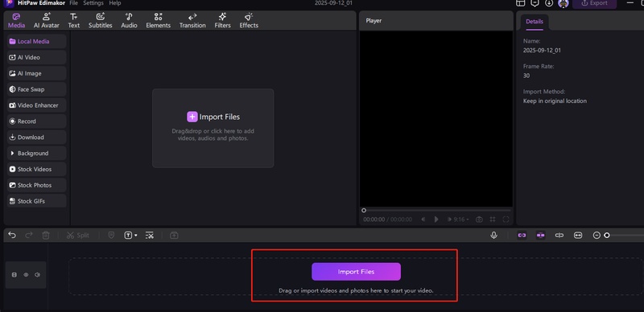Toggle the auto snapping icon
644x312 pixels.
541,236
